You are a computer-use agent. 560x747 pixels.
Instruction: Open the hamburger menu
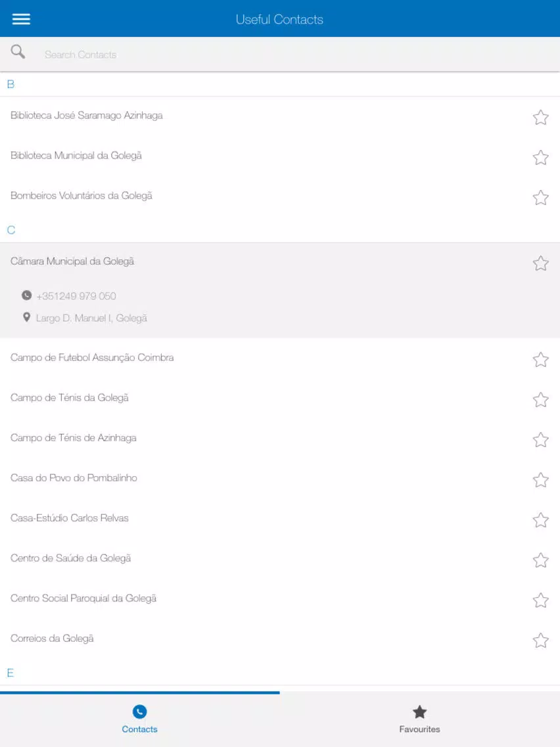click(21, 19)
